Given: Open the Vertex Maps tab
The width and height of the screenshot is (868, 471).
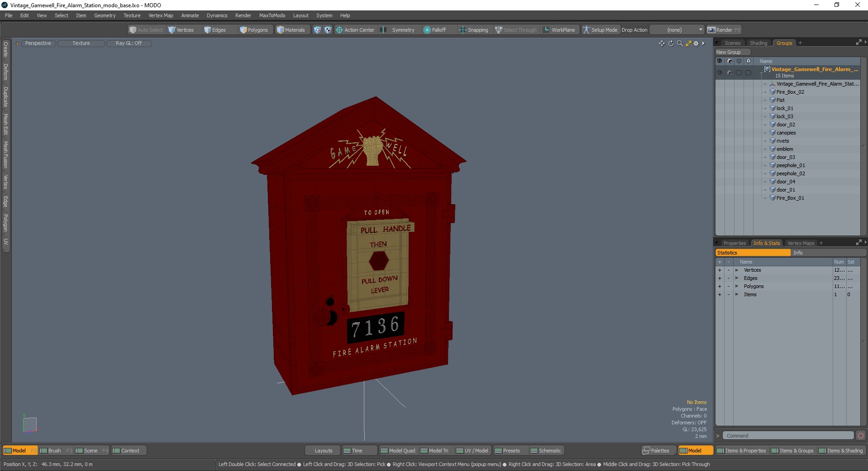Looking at the screenshot, I should 801,243.
